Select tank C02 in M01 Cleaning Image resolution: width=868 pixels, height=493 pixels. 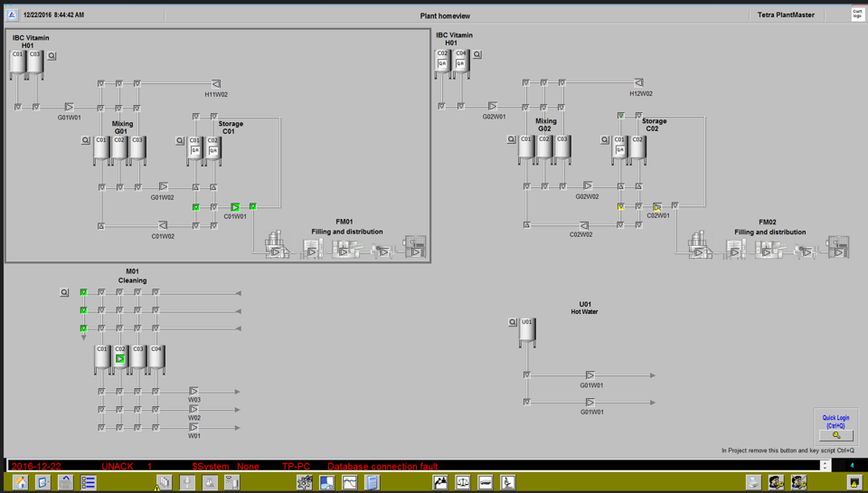[120, 358]
